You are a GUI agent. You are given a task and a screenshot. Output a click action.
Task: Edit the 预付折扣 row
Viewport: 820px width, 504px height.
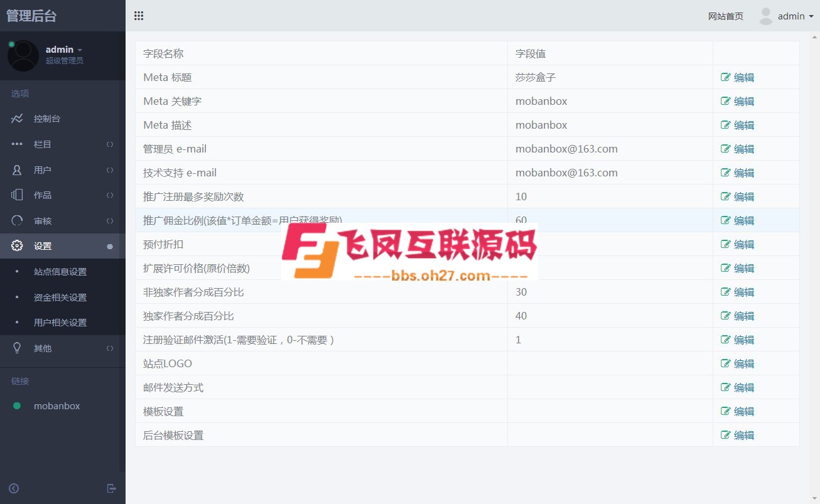point(738,244)
